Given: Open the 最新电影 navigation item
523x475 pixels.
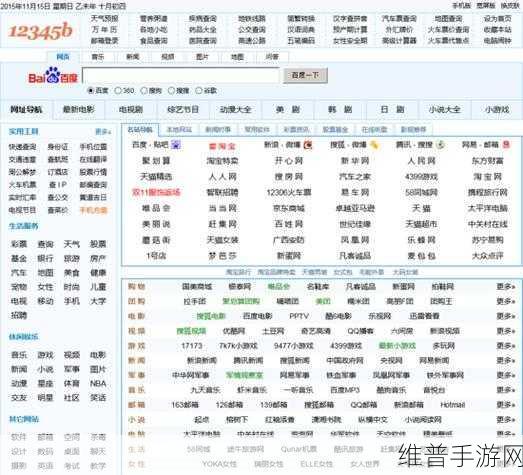Looking at the screenshot, I should pos(79,109).
